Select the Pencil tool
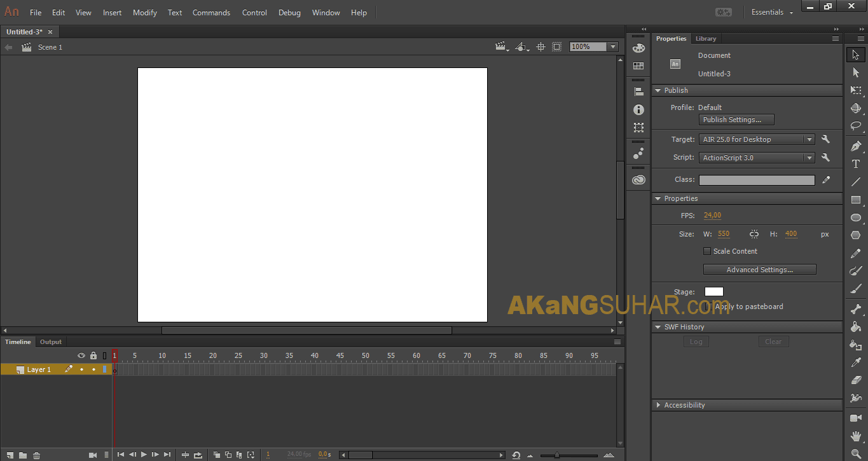Viewport: 868px width, 461px height. coord(856,254)
